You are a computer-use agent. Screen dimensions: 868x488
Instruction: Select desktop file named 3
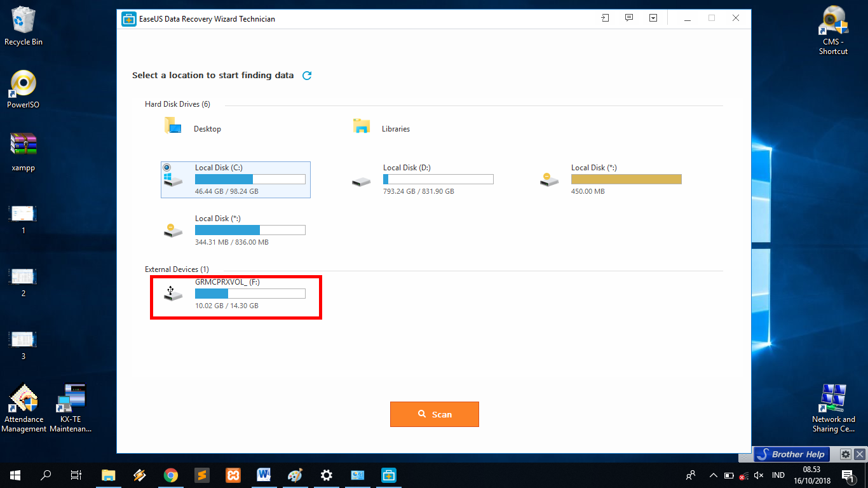(x=24, y=345)
